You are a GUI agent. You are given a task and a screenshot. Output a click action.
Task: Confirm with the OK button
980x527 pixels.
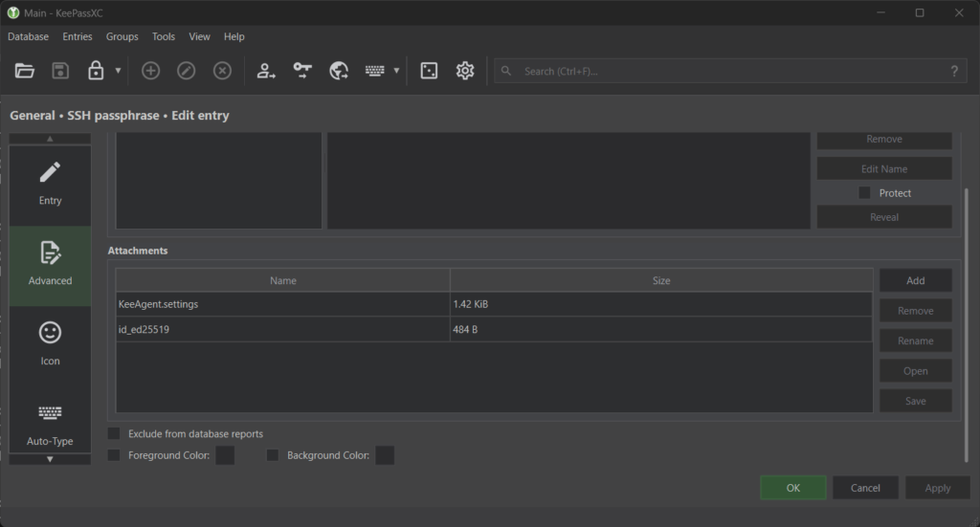point(793,488)
